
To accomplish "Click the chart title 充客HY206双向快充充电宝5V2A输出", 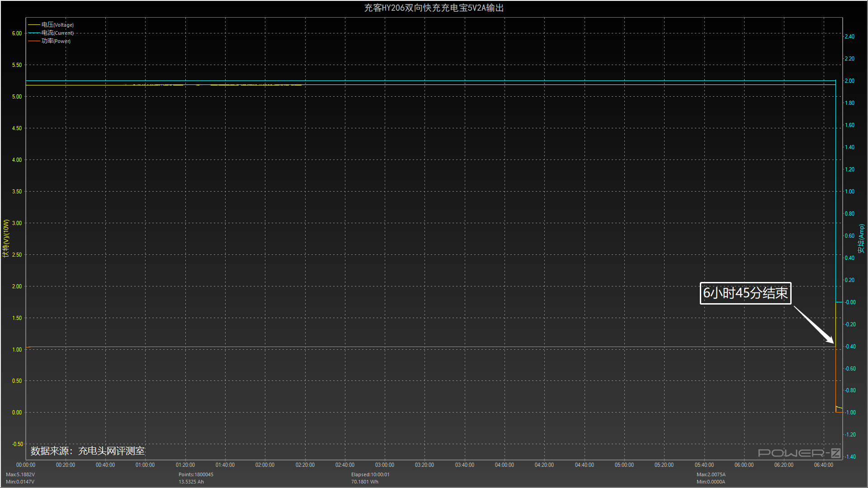I will tap(434, 8).
